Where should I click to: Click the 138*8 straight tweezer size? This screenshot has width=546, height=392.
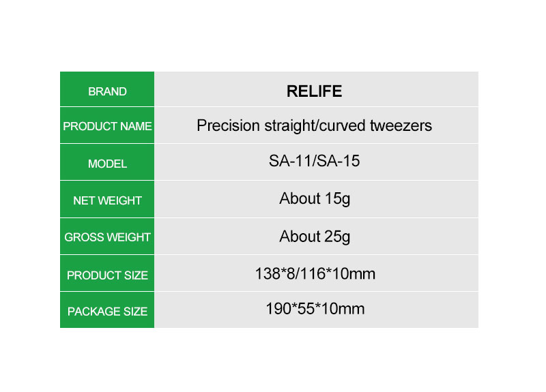pos(275,274)
